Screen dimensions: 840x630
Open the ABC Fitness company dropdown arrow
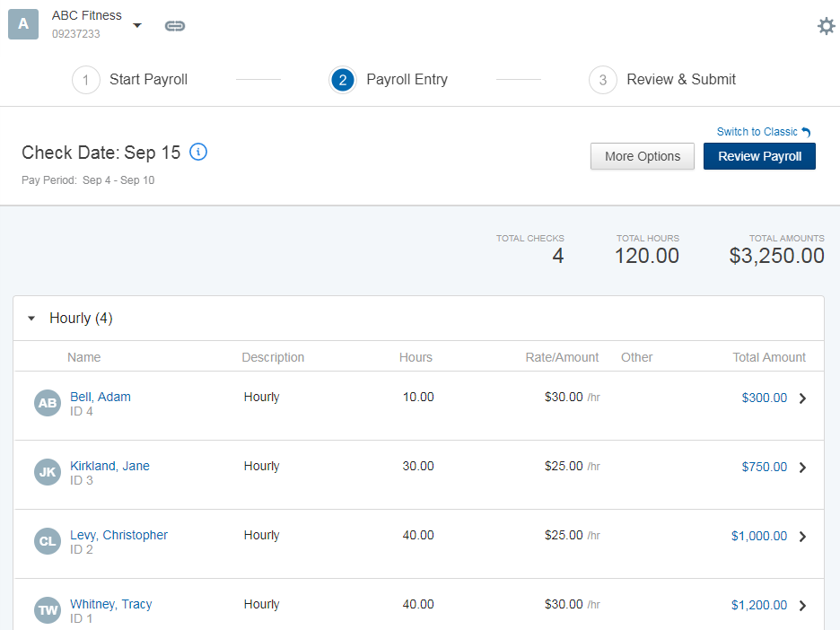(137, 25)
